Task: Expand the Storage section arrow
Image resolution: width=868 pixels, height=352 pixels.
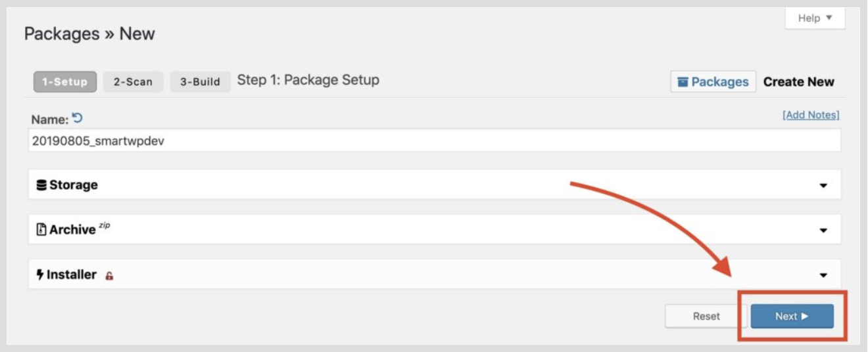Action: click(823, 186)
